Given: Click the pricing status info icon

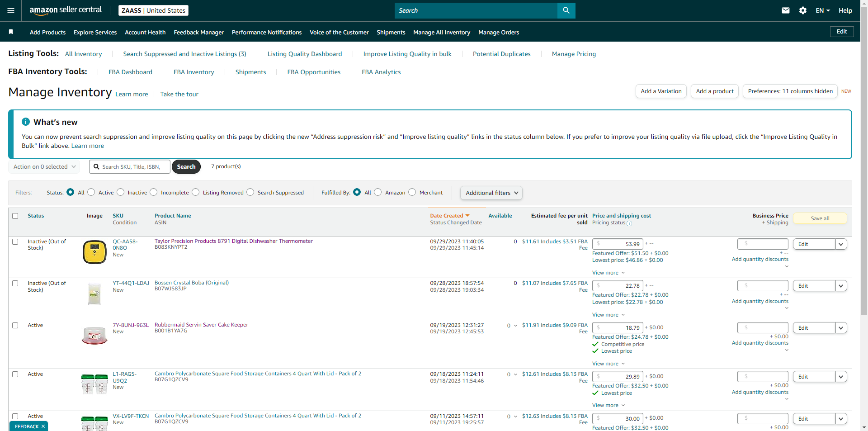Looking at the screenshot, I should pyautogui.click(x=629, y=223).
